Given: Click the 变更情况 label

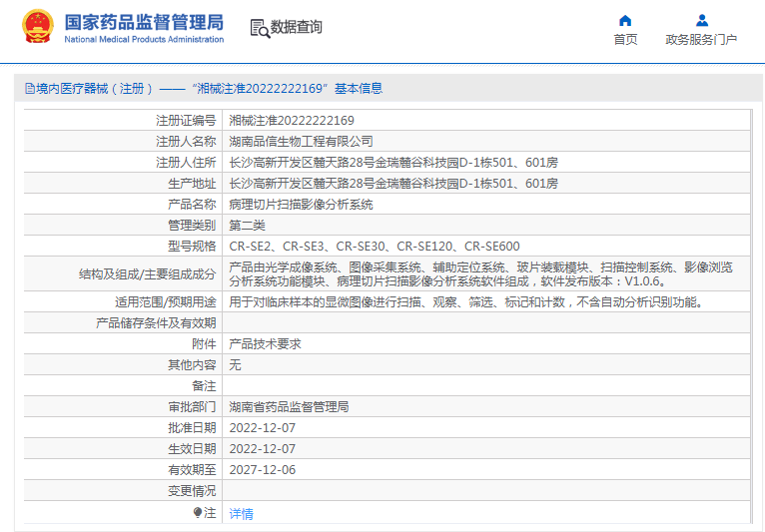Looking at the screenshot, I should [192, 490].
